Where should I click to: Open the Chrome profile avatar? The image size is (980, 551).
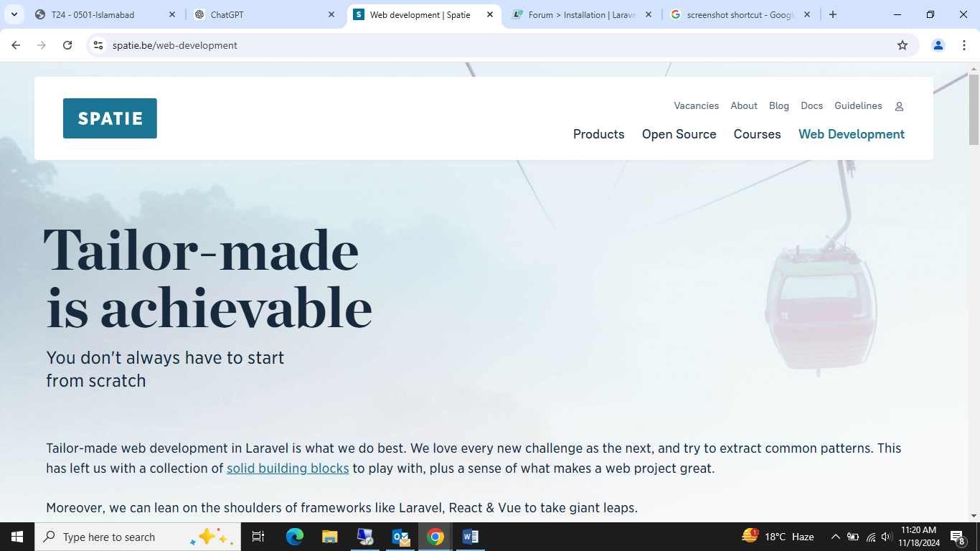pos(938,45)
